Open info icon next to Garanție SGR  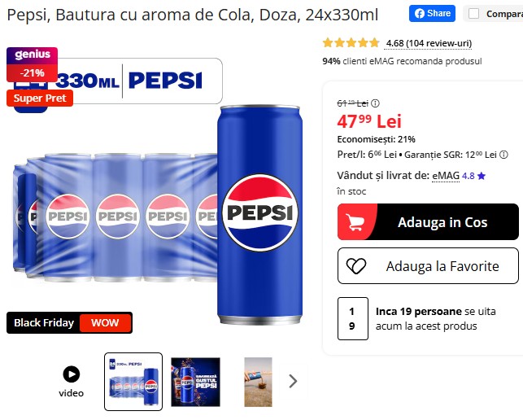pos(504,155)
